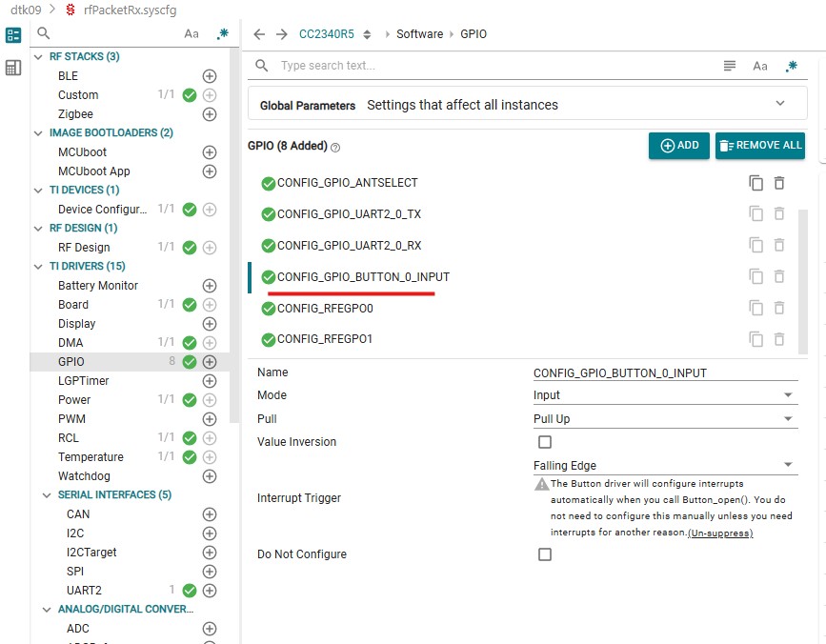
Task: Click the Software breadcrumb item
Action: pos(419,34)
